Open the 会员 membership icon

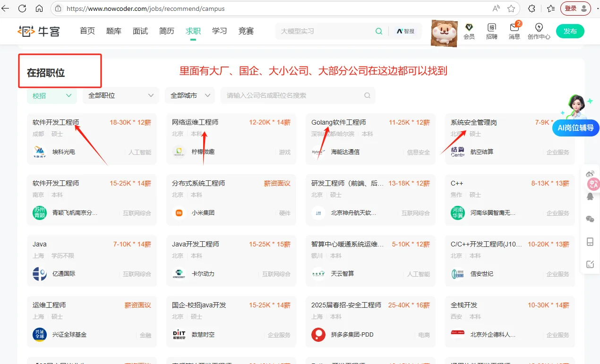tap(469, 31)
